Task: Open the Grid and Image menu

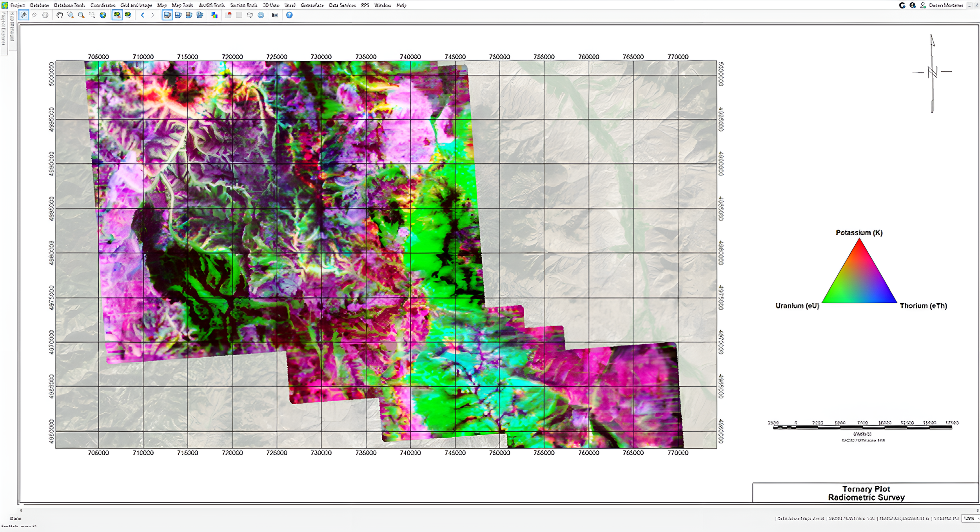Action: [x=136, y=5]
